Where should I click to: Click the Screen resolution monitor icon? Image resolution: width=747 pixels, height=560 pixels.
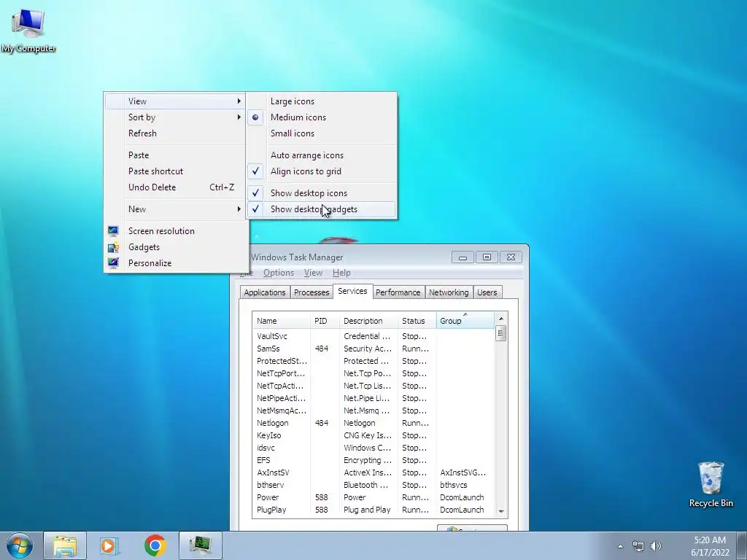[113, 231]
